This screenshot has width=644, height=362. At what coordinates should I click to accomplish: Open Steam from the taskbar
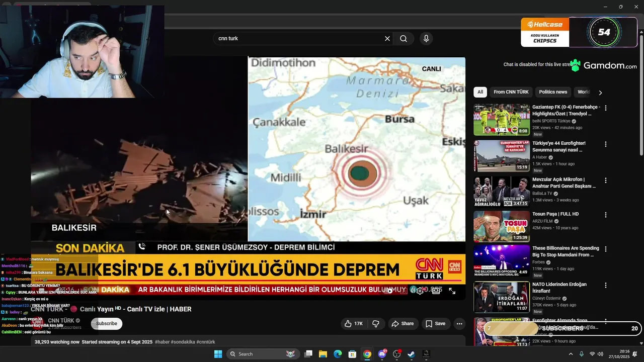click(412, 354)
